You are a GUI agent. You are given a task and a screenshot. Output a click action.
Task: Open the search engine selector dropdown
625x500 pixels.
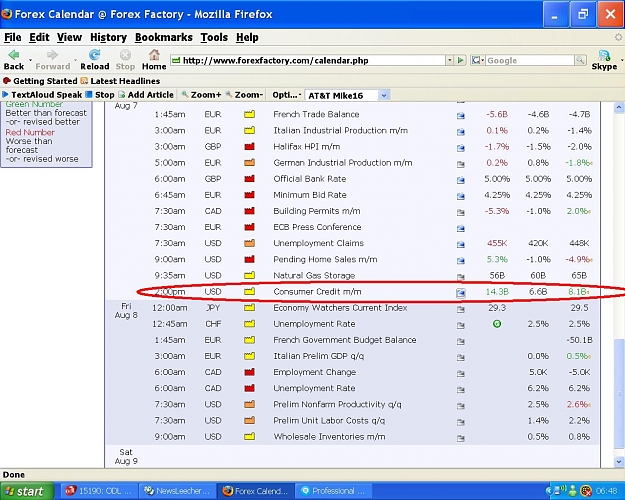pyautogui.click(x=477, y=61)
